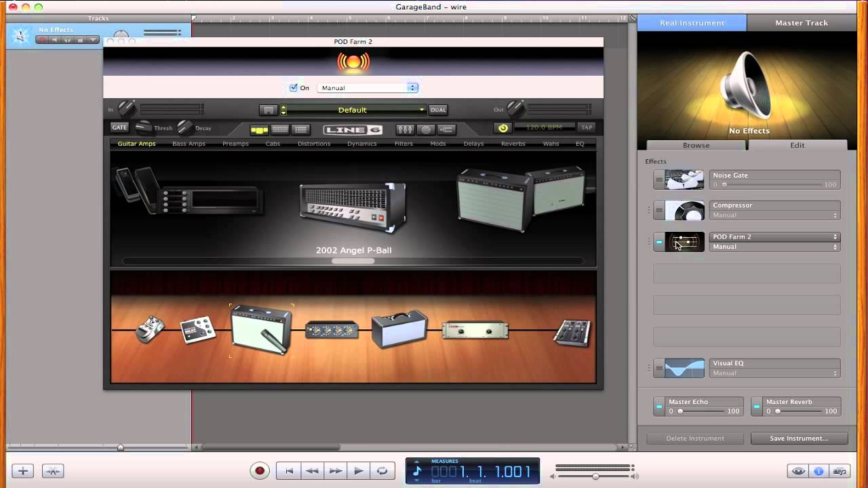The image size is (868, 488).
Task: Click the Line 6 logo
Action: (353, 129)
